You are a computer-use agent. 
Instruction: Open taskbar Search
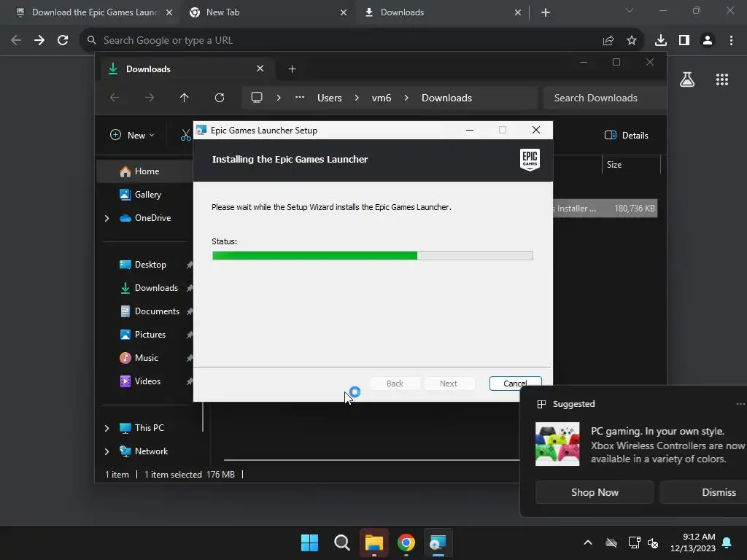(341, 542)
